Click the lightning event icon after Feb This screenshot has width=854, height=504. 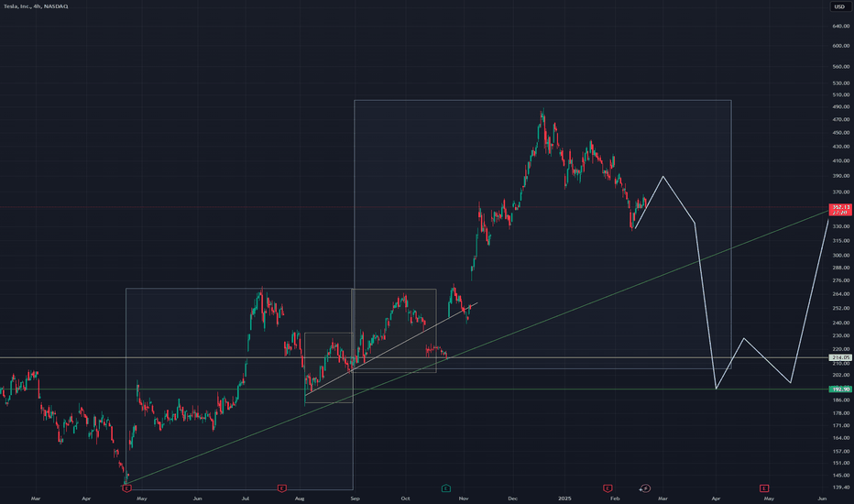point(645,488)
